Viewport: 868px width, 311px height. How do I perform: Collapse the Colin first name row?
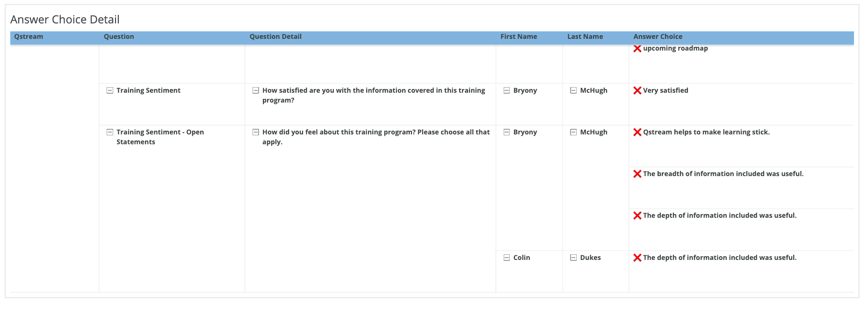coord(506,258)
